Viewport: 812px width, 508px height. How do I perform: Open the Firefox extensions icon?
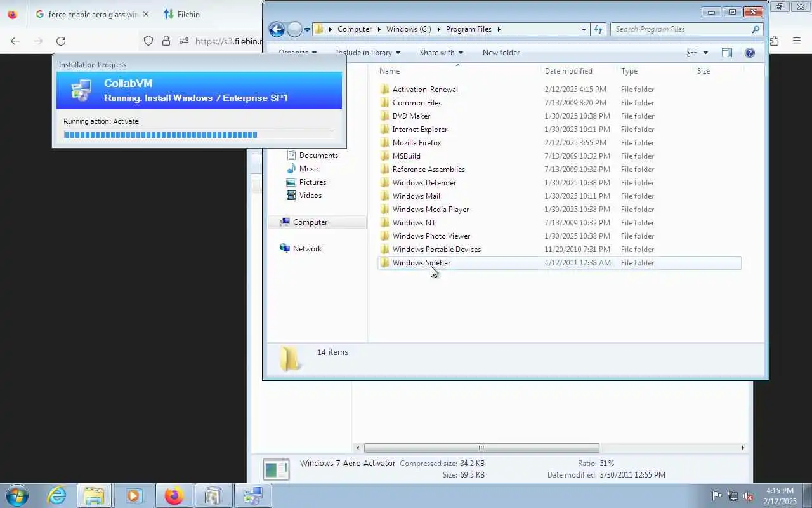pyautogui.click(x=775, y=41)
